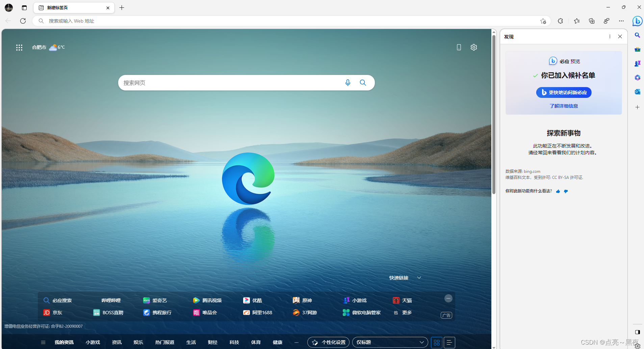Open the apps grid launcher icon
This screenshot has width=644, height=349.
tap(19, 48)
